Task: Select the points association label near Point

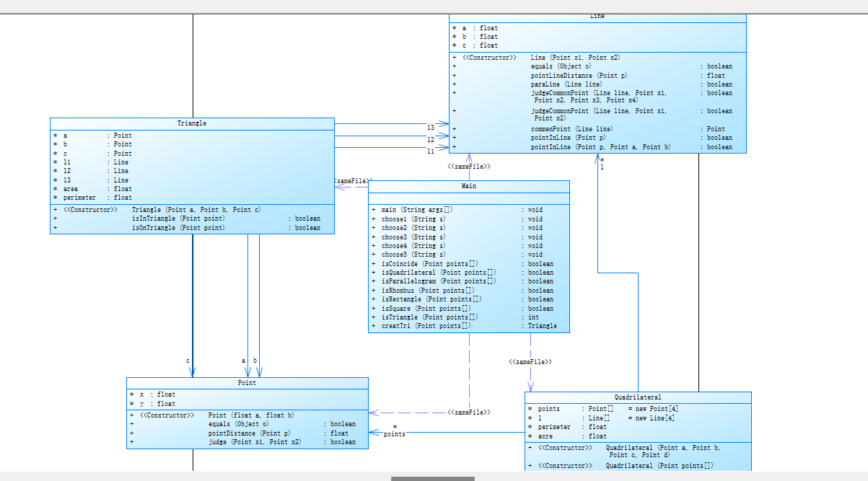Action: pos(394,434)
